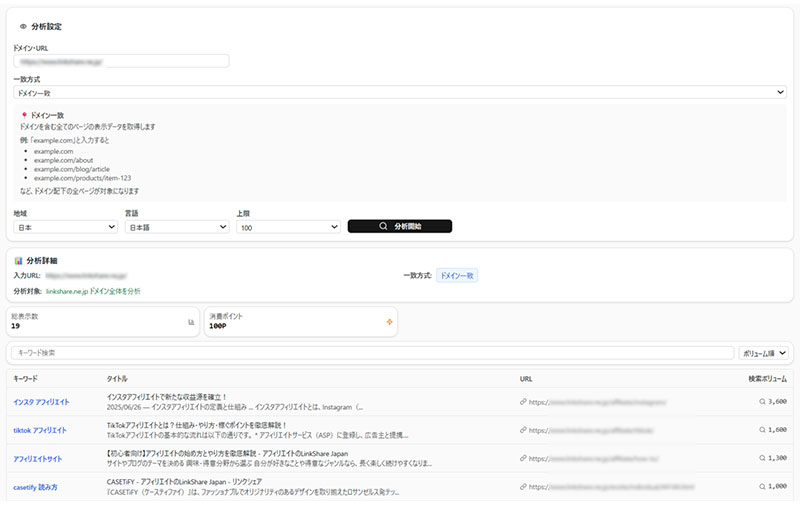Click the magnifier icon beside 1,000 volume

click(x=762, y=486)
